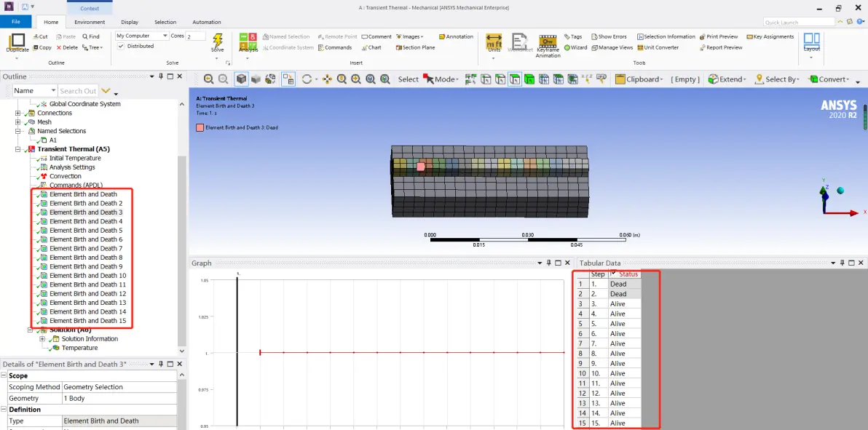The height and width of the screenshot is (430, 868).
Task: Click the Delete button in Outline group
Action: [67, 47]
